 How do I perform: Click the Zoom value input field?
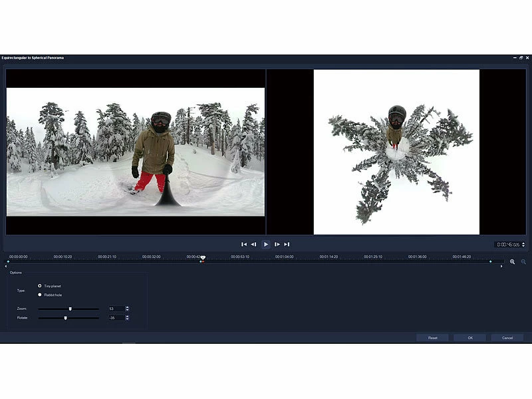tap(114, 309)
